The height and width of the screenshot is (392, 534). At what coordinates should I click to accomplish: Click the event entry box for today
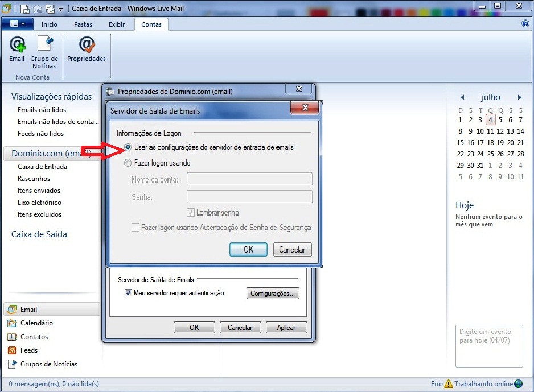(x=488, y=346)
